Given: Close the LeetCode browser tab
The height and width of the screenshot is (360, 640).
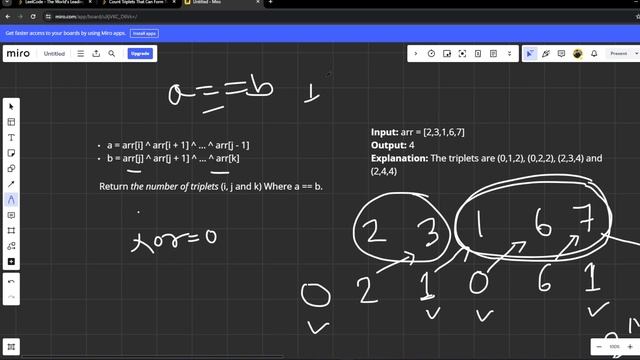Looking at the screenshot, I should point(90,2).
